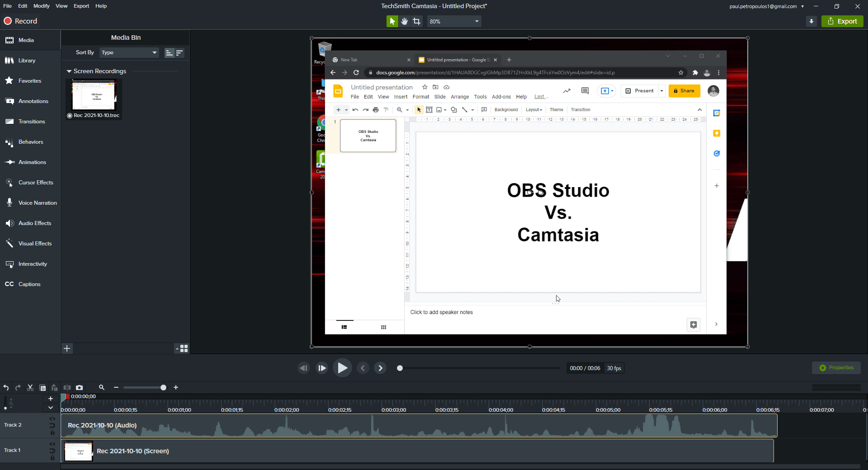The image size is (868, 470).
Task: Click the preview playback scrubber handle
Action: click(400, 368)
